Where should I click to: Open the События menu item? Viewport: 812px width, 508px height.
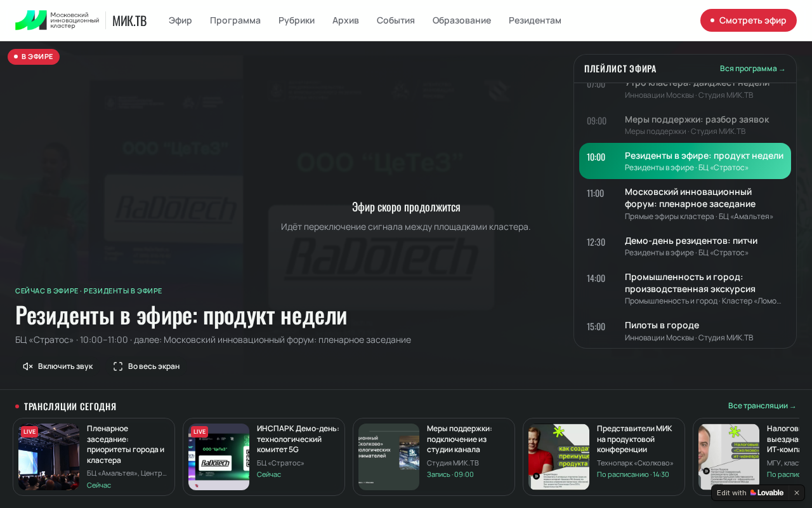click(396, 20)
